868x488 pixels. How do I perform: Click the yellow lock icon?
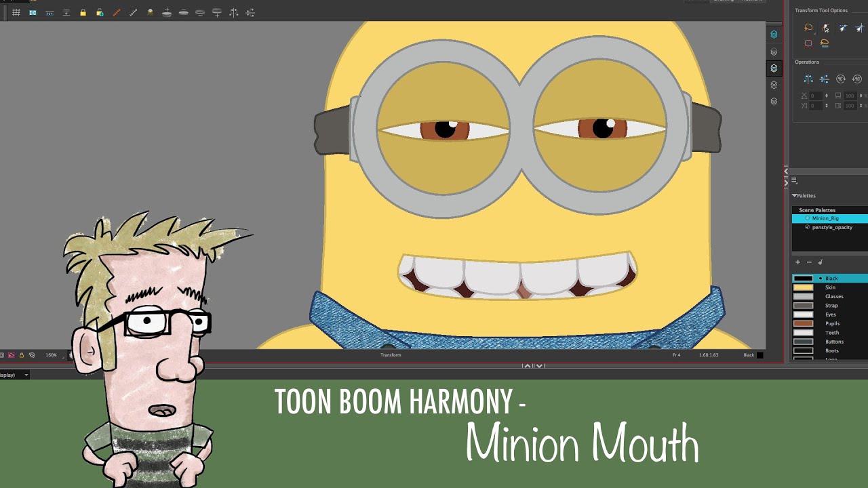tap(83, 13)
